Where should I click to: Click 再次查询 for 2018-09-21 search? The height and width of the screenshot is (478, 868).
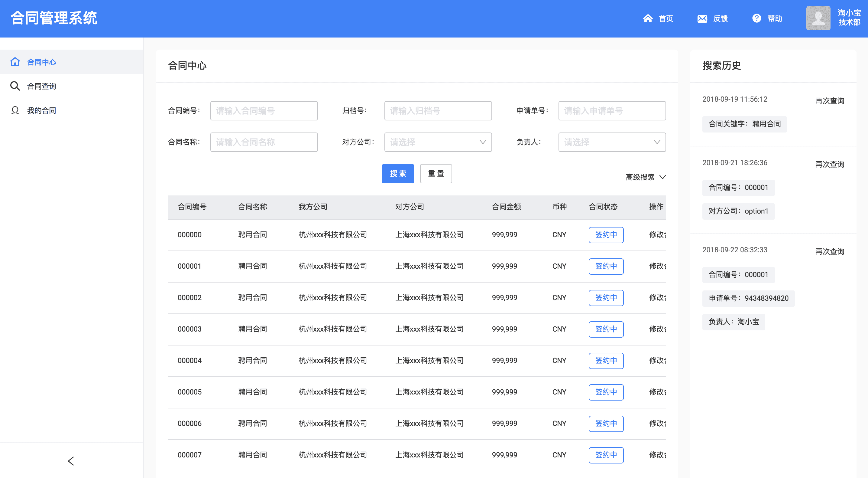coord(830,164)
